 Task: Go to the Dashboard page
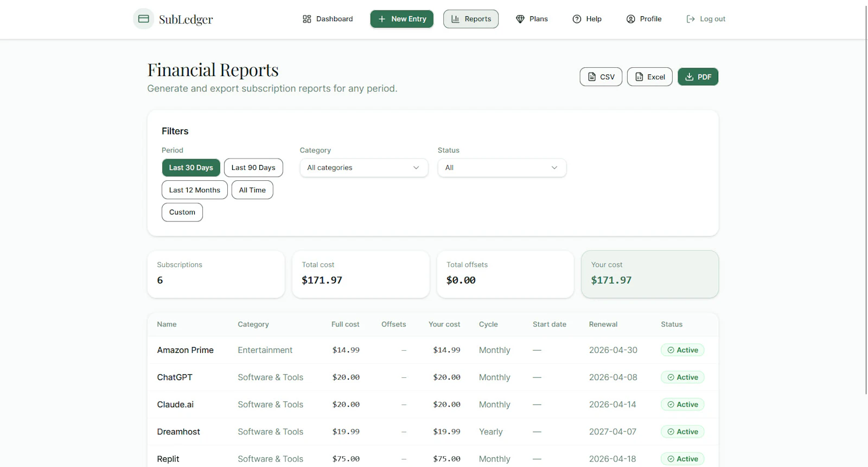point(328,19)
